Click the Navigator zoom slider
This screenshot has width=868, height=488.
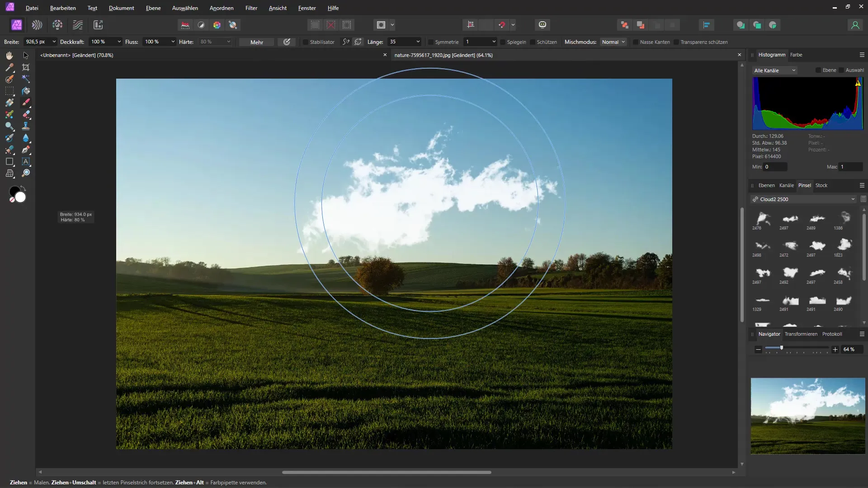pos(797,348)
